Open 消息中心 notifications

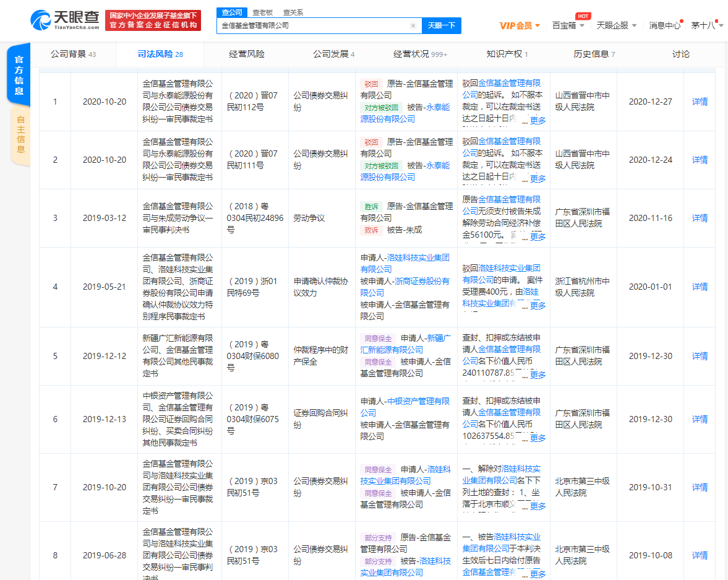(x=664, y=25)
